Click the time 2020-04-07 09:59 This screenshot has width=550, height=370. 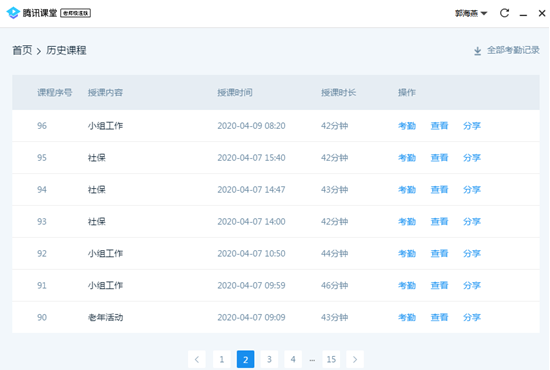tap(251, 285)
